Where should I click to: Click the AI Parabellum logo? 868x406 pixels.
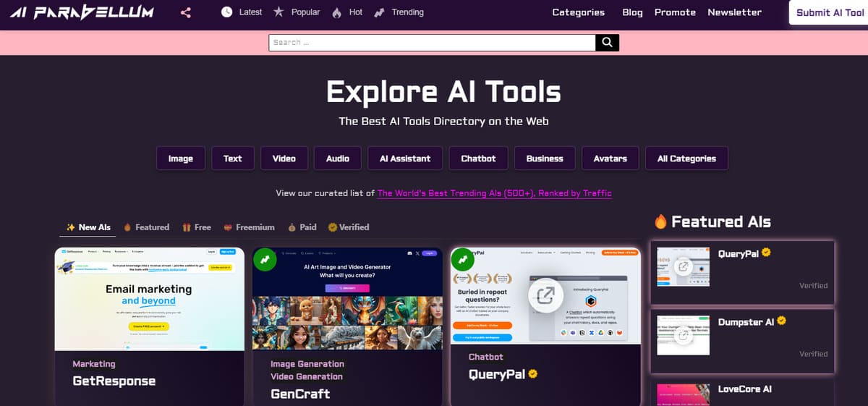(x=83, y=12)
